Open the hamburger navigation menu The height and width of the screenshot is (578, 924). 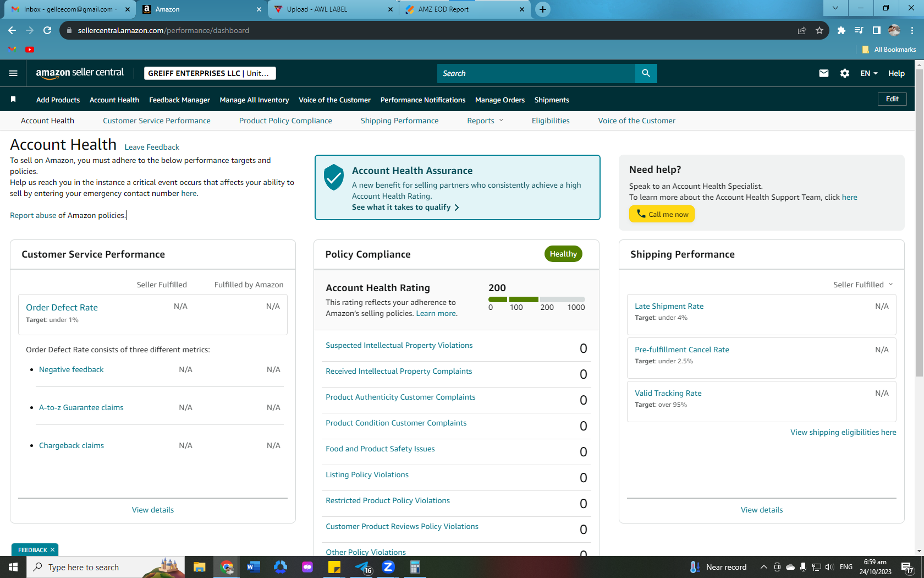coord(13,73)
